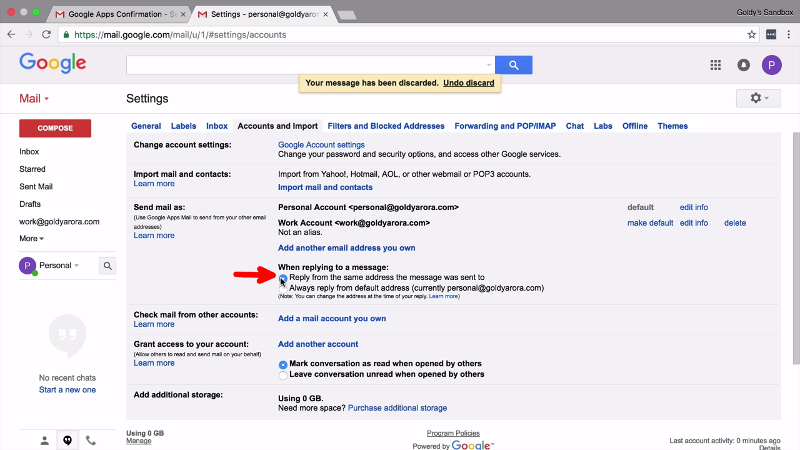Switch to the Inbox settings tab
Viewport: 800px width, 450px height.
click(x=217, y=126)
